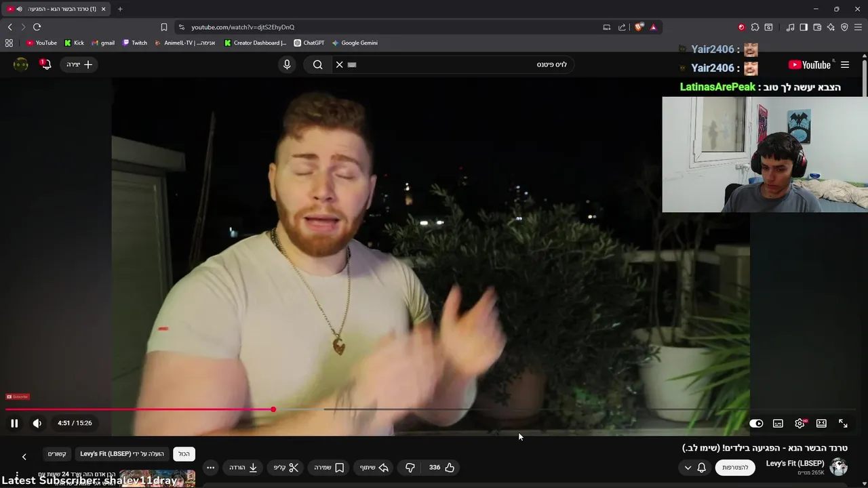The height and width of the screenshot is (488, 868).
Task: Turn on subtitles with the captions button
Action: [x=778, y=423]
